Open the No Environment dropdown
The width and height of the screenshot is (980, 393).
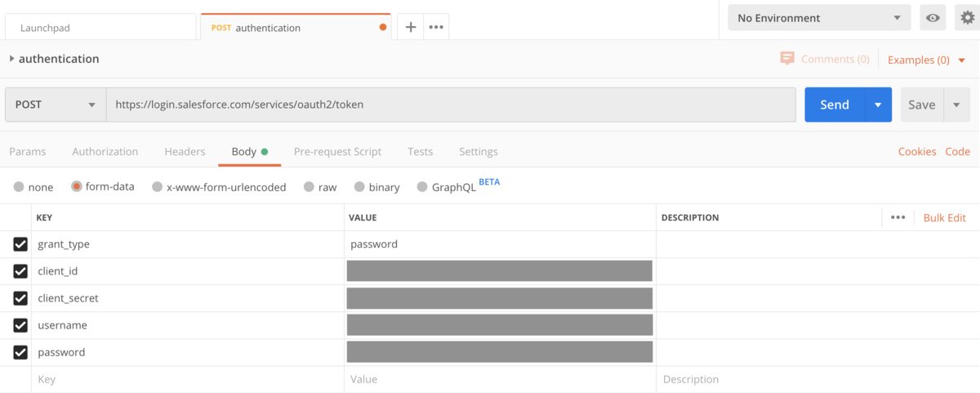(819, 18)
